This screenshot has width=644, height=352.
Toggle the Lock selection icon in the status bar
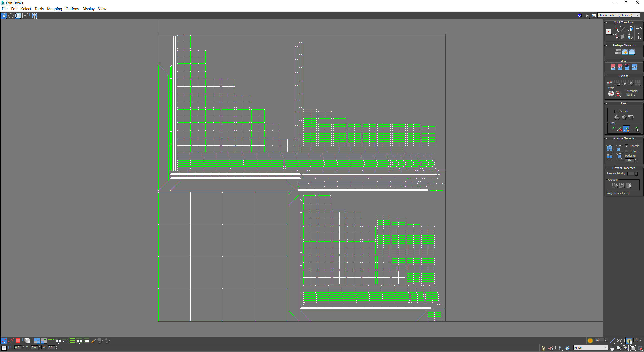(543, 348)
